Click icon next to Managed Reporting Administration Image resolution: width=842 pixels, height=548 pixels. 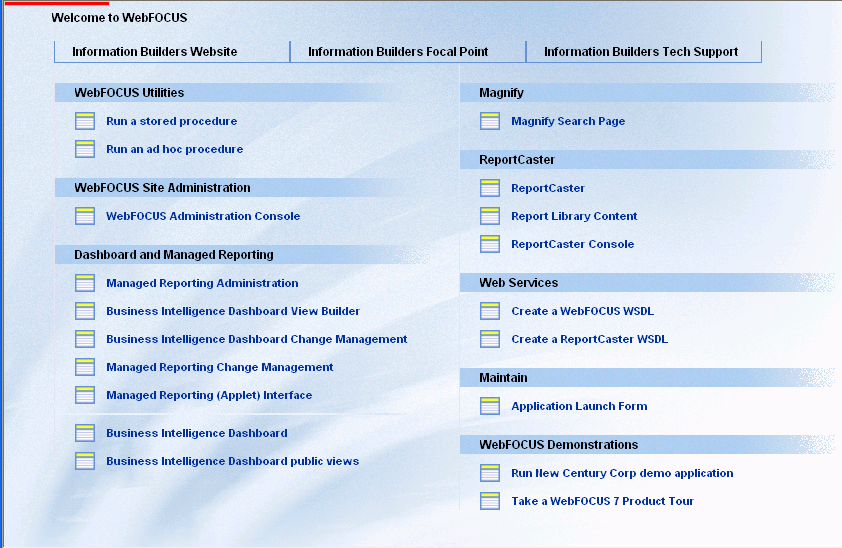point(85,283)
